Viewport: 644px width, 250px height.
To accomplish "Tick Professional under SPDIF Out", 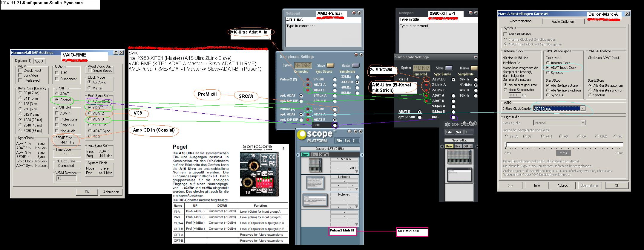I will click(x=57, y=119).
